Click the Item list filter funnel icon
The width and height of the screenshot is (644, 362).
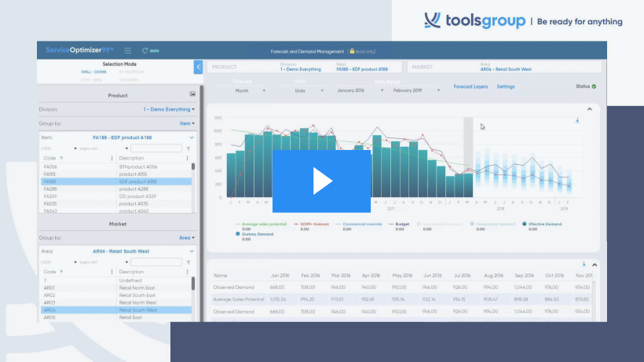188,148
